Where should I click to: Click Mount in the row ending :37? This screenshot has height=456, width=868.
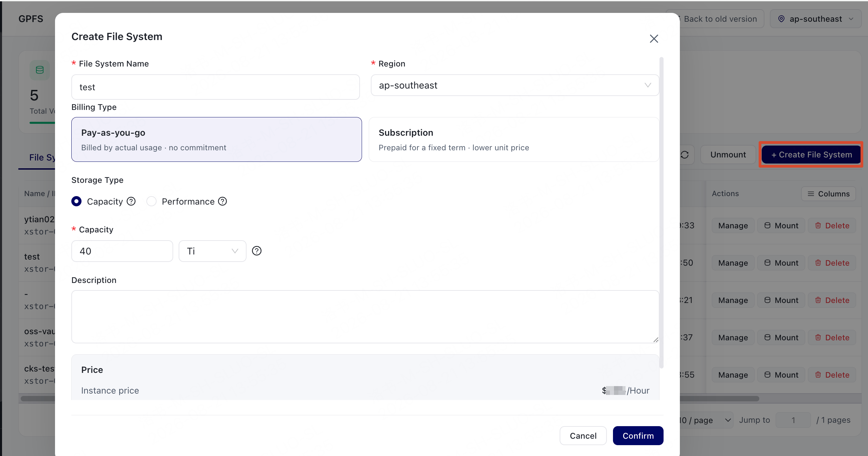click(781, 338)
